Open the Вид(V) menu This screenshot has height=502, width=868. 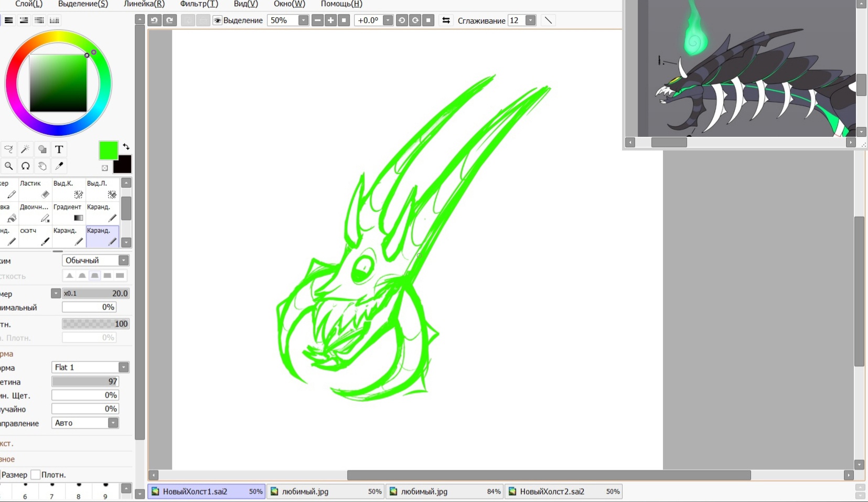(246, 4)
